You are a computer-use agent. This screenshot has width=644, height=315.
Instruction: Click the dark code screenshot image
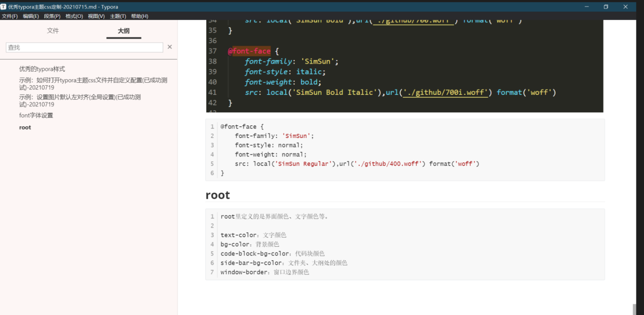405,66
